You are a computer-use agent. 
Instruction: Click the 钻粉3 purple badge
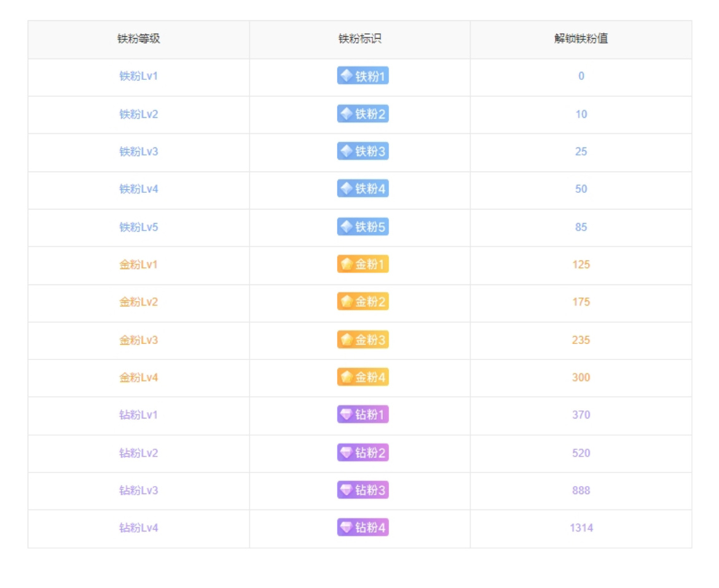(363, 490)
